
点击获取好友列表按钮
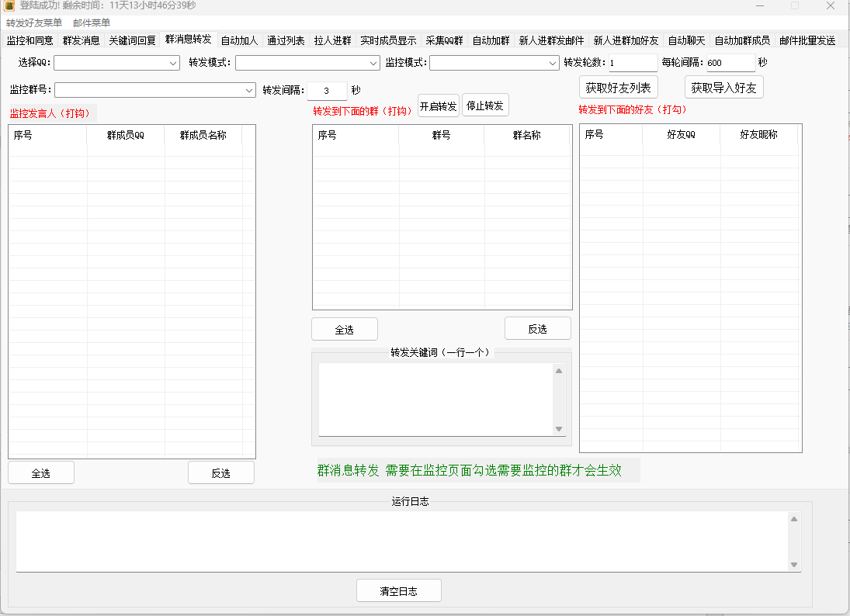pos(617,87)
